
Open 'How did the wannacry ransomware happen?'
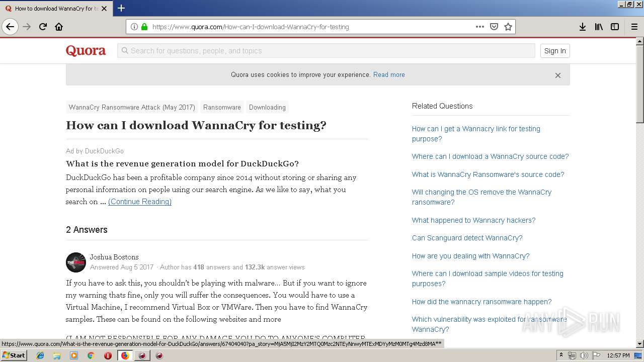(x=481, y=302)
